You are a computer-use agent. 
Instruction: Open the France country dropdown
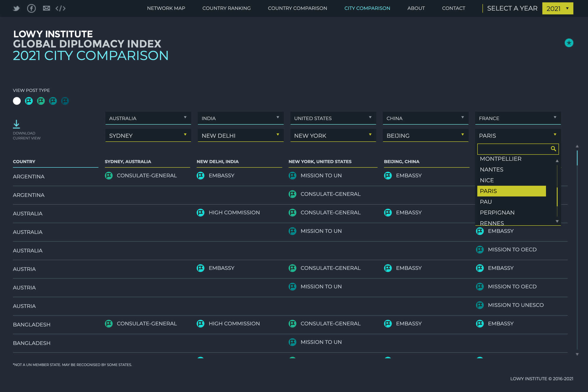click(518, 118)
